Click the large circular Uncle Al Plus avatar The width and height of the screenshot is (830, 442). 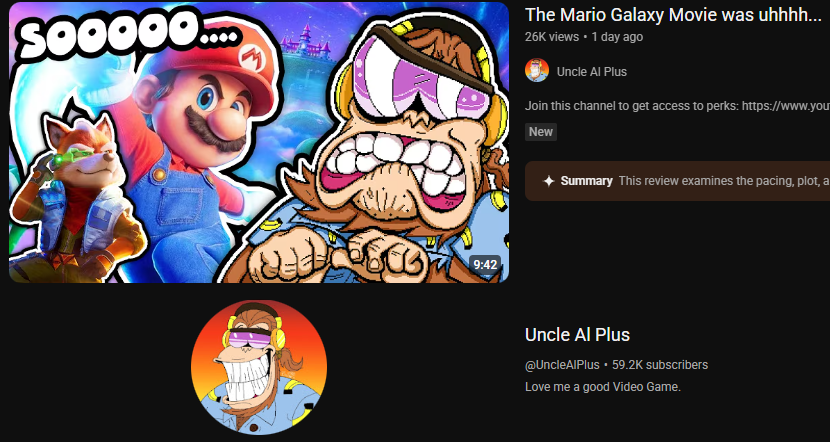pos(259,367)
